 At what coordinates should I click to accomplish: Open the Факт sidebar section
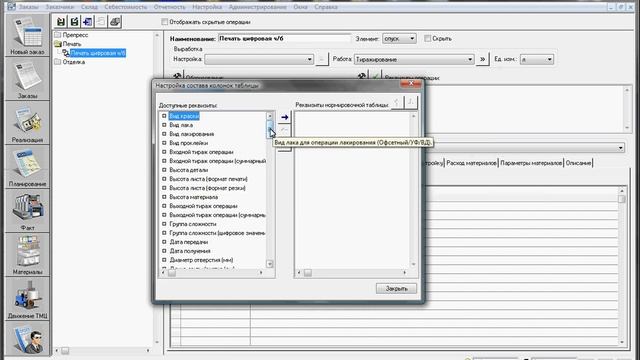click(27, 212)
